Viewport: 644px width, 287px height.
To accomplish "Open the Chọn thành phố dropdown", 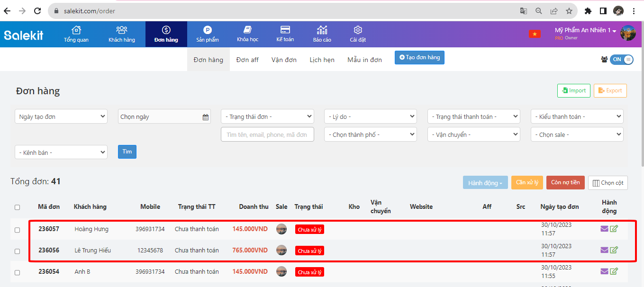I will (371, 135).
